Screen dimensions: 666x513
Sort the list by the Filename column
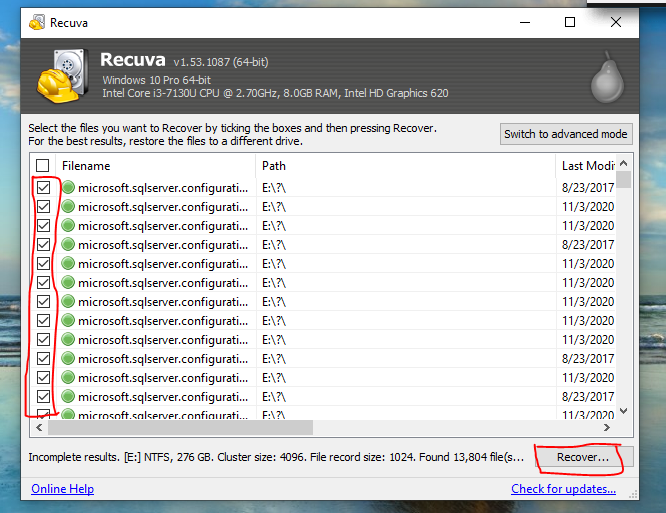155,166
